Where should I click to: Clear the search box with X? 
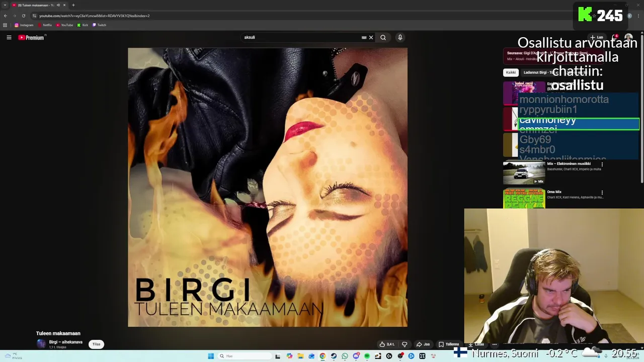point(371,37)
